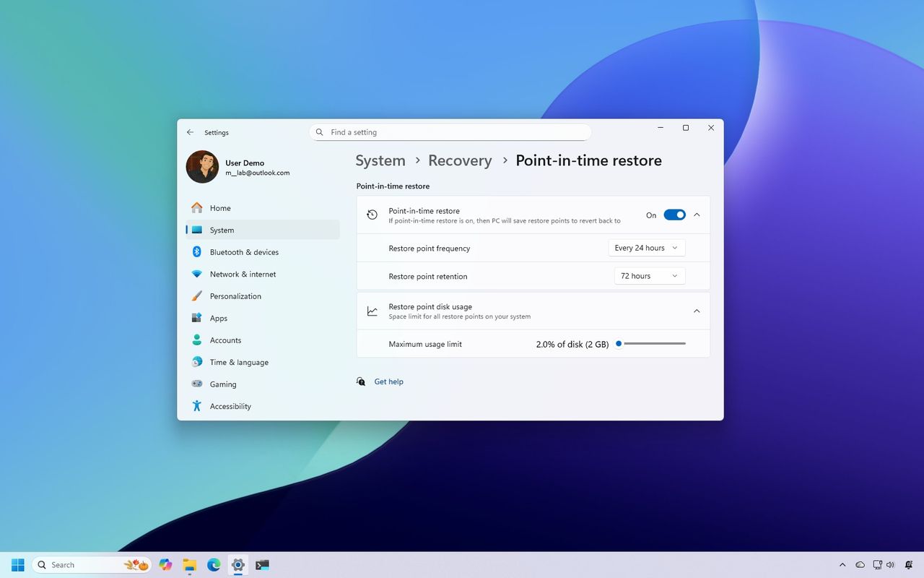924x578 pixels.
Task: Open Accessibility settings
Action: tap(230, 406)
